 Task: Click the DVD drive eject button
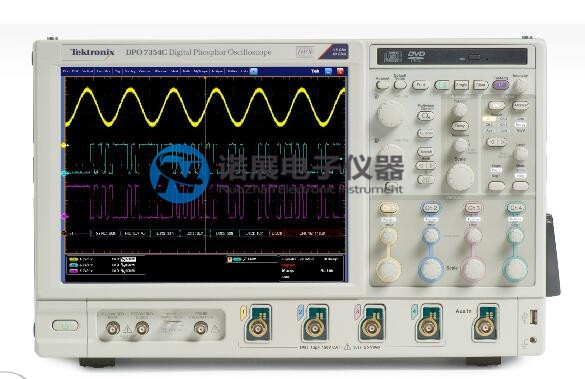point(475,58)
